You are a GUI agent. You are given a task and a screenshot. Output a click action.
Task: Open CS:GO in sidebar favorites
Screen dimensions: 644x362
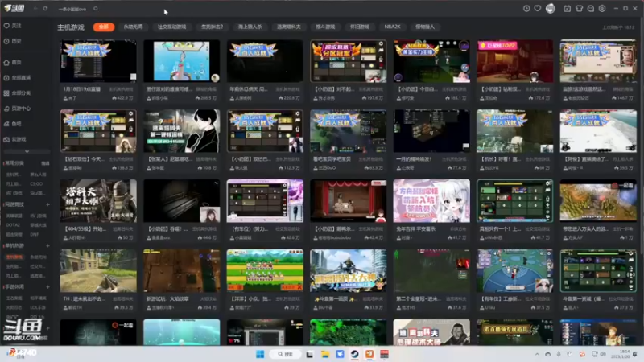coord(36,184)
